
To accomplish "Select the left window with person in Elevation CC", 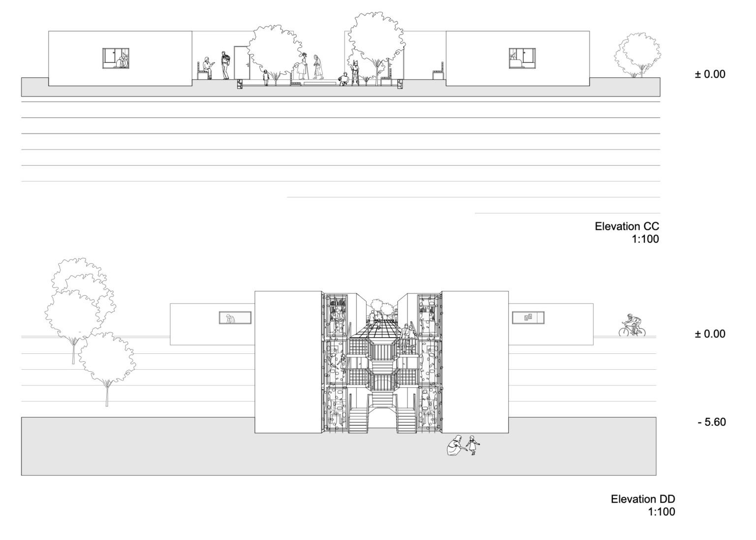I will [116, 58].
